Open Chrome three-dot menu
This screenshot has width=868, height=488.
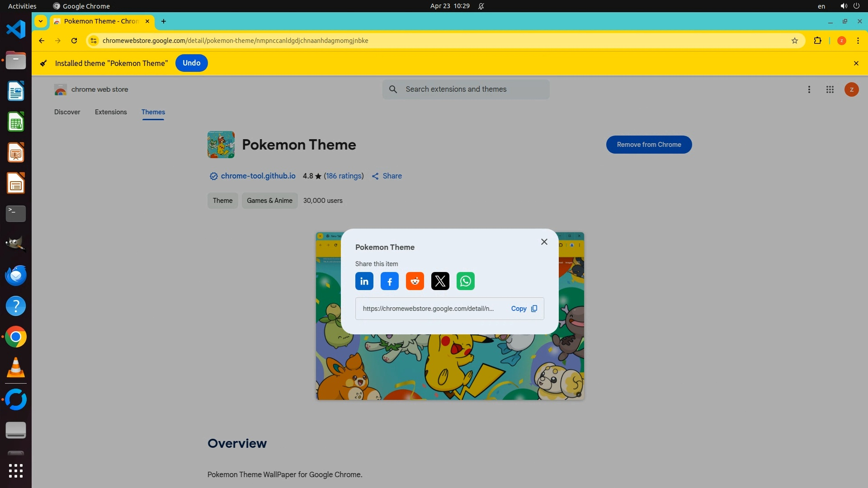[x=858, y=41]
